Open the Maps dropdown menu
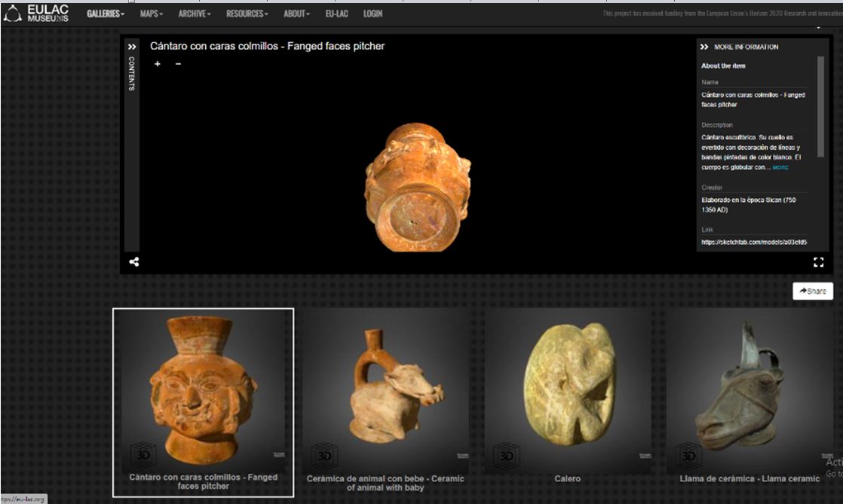This screenshot has height=504, width=843. pyautogui.click(x=152, y=14)
